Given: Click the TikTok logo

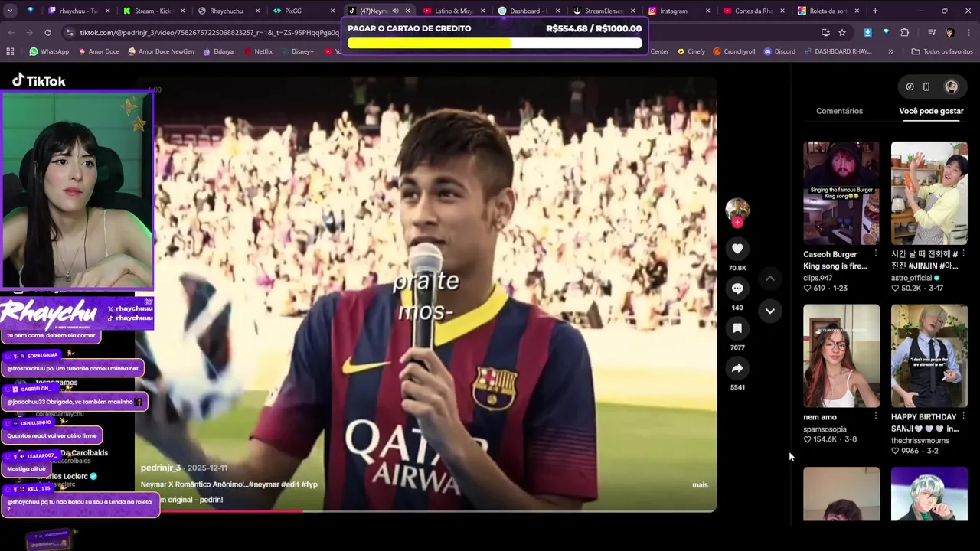Looking at the screenshot, I should click(39, 80).
